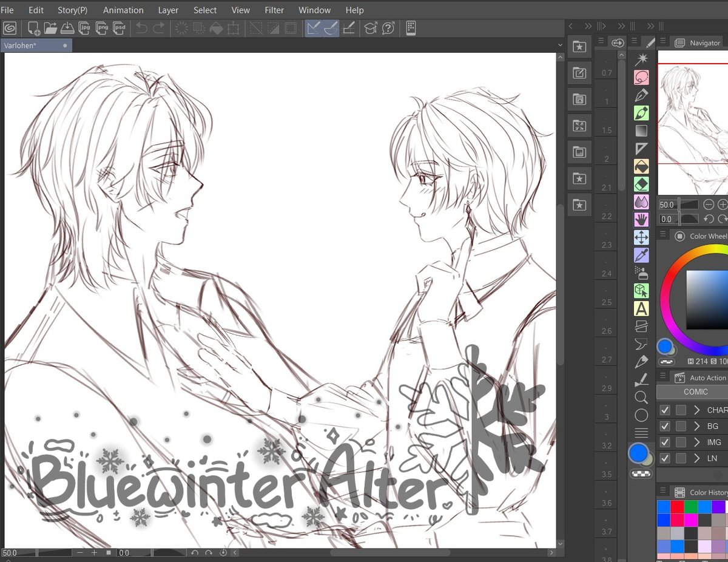Image resolution: width=728 pixels, height=562 pixels.
Task: Select the Move layer tool
Action: tap(641, 237)
